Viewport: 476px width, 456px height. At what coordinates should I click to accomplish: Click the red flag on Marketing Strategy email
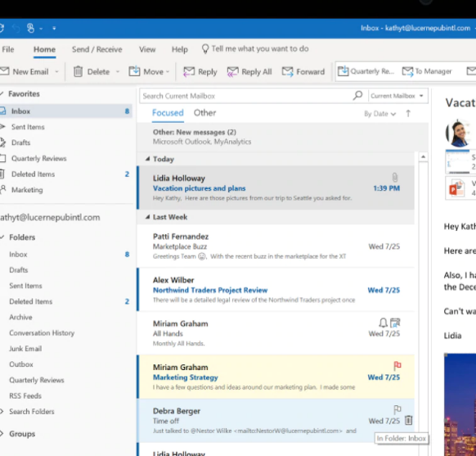coord(397,365)
